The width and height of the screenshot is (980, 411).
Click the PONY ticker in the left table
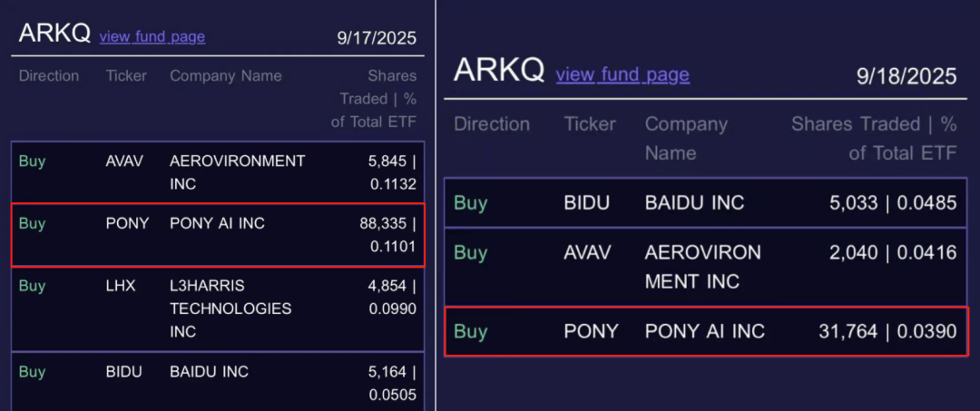(x=128, y=223)
